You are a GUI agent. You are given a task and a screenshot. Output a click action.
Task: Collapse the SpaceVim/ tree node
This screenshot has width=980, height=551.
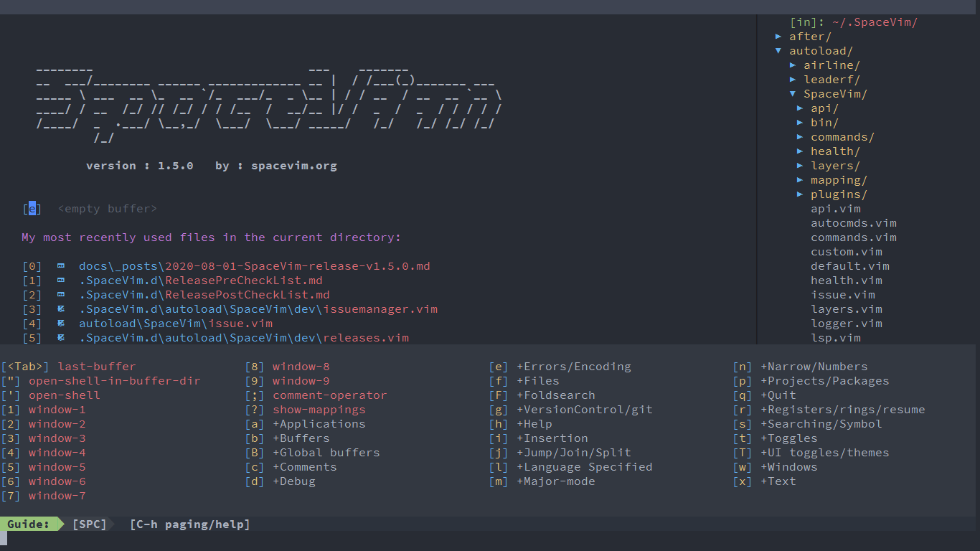point(793,93)
